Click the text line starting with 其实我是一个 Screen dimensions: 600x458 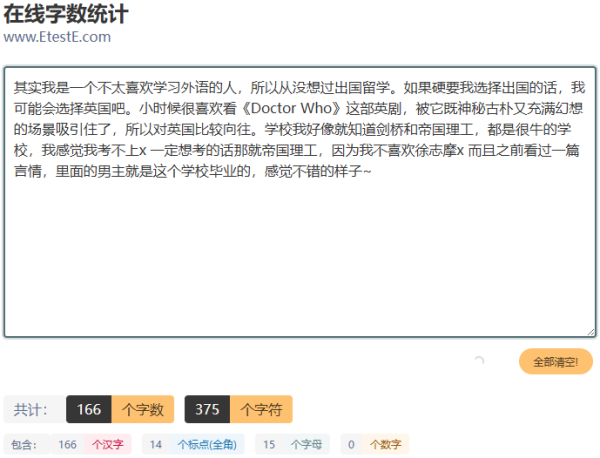(299, 88)
